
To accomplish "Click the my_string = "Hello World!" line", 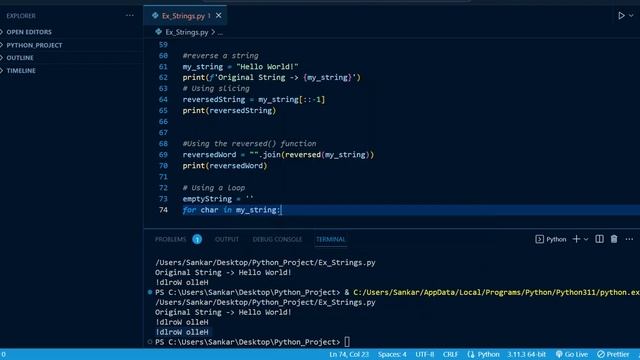I will coord(240,67).
